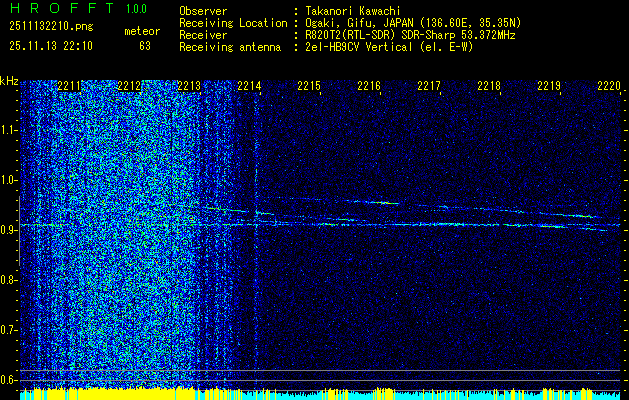Click the date stamp 25.11.13 22:10

(51, 46)
